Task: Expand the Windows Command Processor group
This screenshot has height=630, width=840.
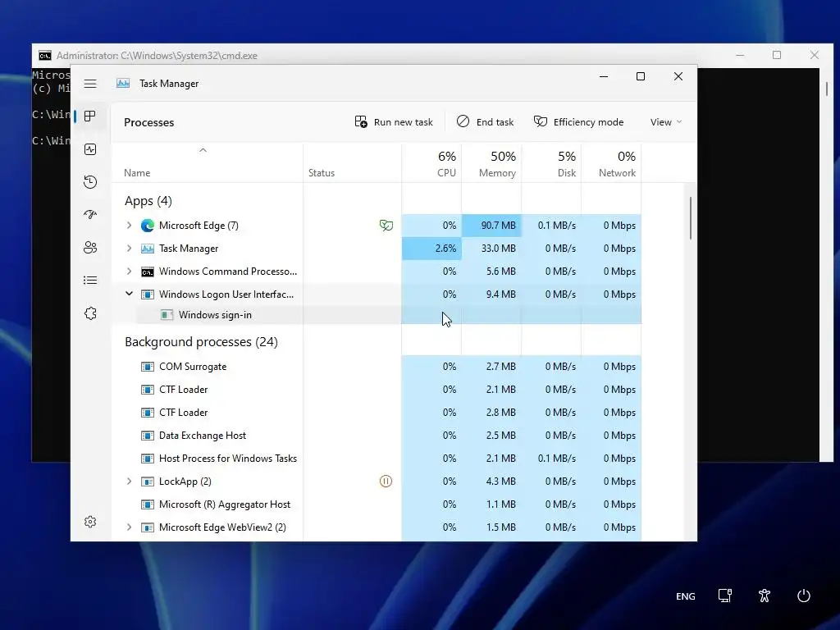Action: coord(129,272)
